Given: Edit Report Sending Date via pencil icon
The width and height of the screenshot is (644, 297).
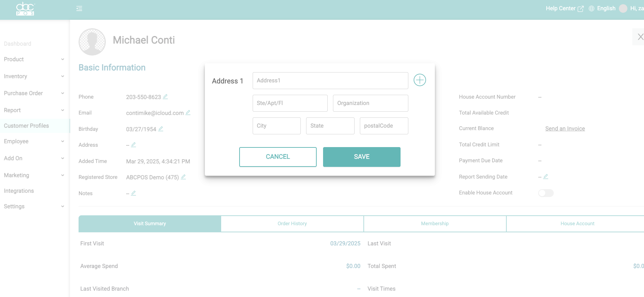Looking at the screenshot, I should tap(546, 176).
